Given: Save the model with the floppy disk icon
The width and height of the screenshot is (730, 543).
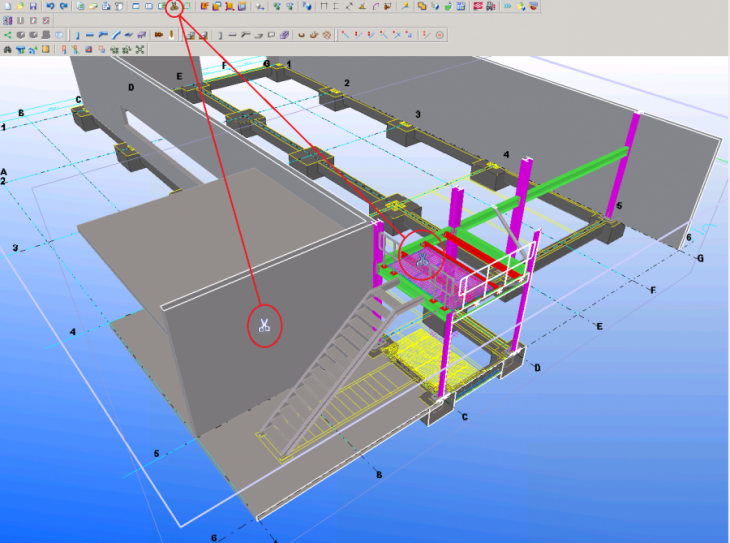Looking at the screenshot, I should 33,6.
